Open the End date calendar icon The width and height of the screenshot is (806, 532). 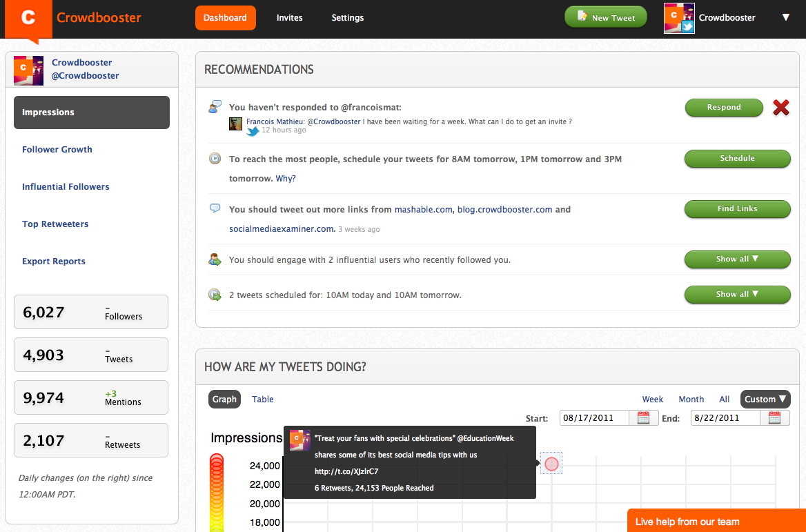(775, 417)
